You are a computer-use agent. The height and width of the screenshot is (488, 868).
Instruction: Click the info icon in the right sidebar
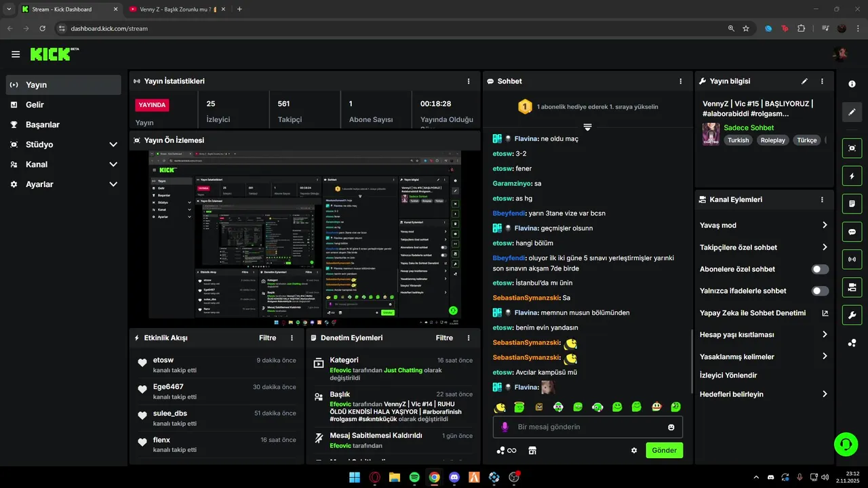(x=852, y=84)
